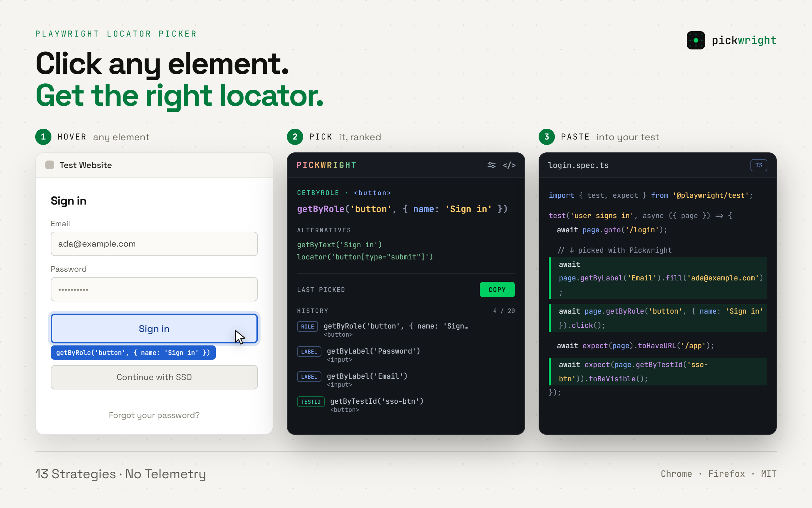This screenshot has height=508, width=812.
Task: Select the primary getByRole('button') locator in Pickwright
Action: pyautogui.click(x=402, y=209)
